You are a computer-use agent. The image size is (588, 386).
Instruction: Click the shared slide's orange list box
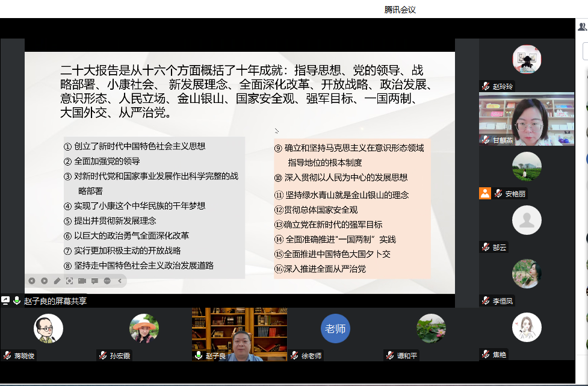pyautogui.click(x=352, y=208)
